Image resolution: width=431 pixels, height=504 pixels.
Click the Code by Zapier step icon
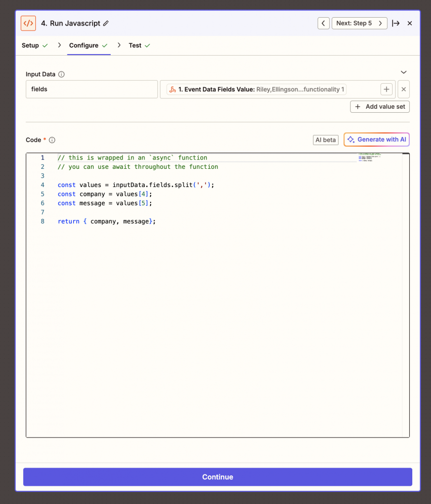click(x=28, y=23)
